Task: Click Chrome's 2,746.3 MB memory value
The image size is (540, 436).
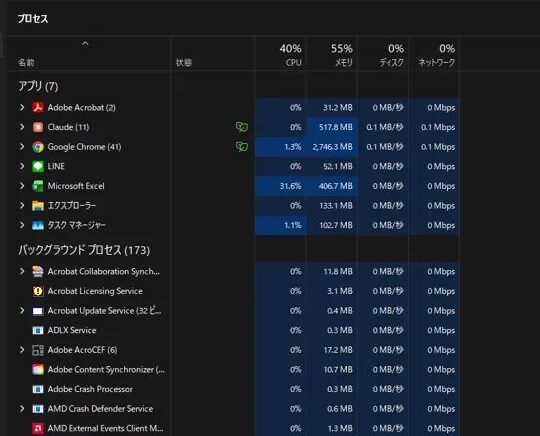Action: [x=333, y=147]
